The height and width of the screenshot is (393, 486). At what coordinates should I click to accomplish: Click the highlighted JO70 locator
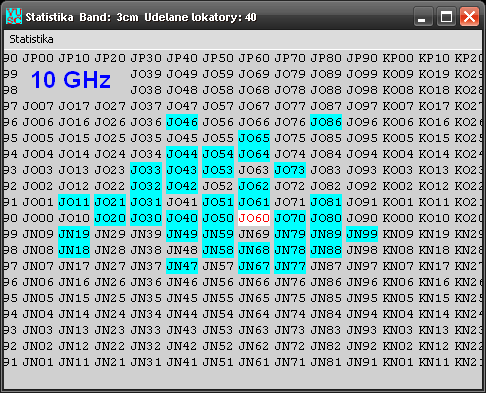coord(290,218)
